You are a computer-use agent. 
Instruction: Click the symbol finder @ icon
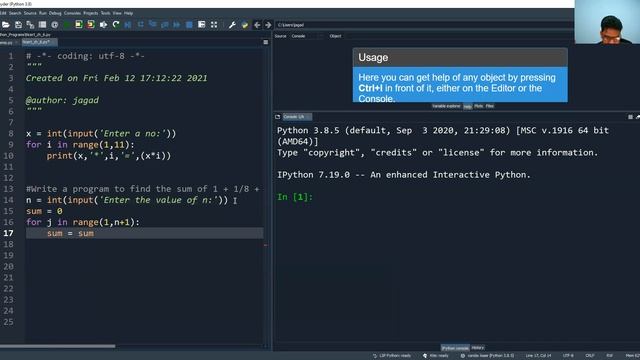54,25
